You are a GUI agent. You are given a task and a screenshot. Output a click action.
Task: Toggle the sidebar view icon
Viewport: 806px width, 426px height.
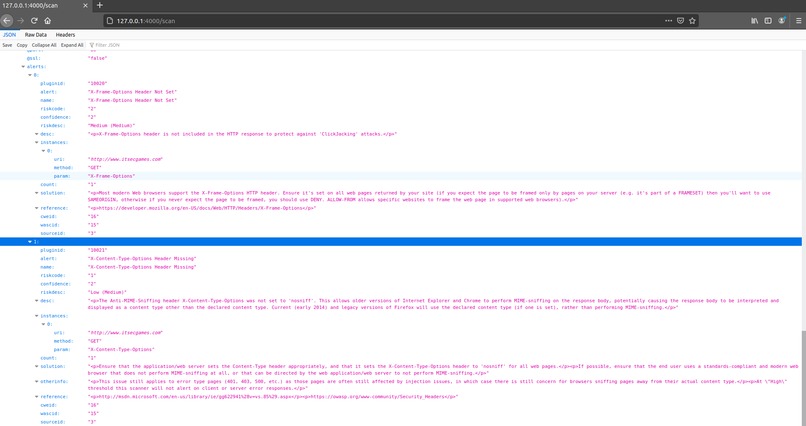point(767,21)
